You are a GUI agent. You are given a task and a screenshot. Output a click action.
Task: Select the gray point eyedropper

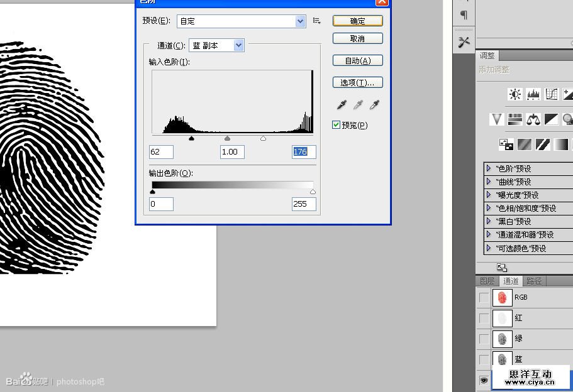click(358, 105)
